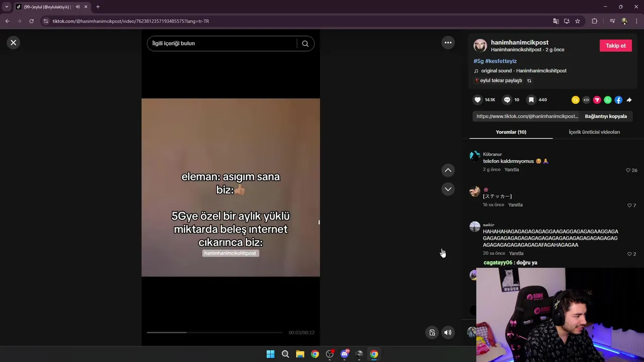Open media controls icon in Chrome
Screen dimensions: 644x362
click(612, 21)
